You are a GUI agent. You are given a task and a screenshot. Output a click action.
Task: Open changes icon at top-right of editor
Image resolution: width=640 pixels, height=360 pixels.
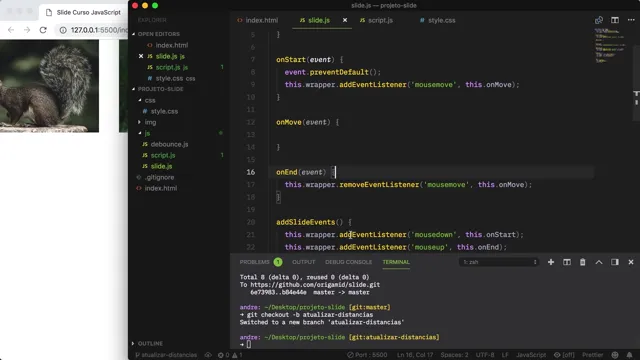click(599, 20)
